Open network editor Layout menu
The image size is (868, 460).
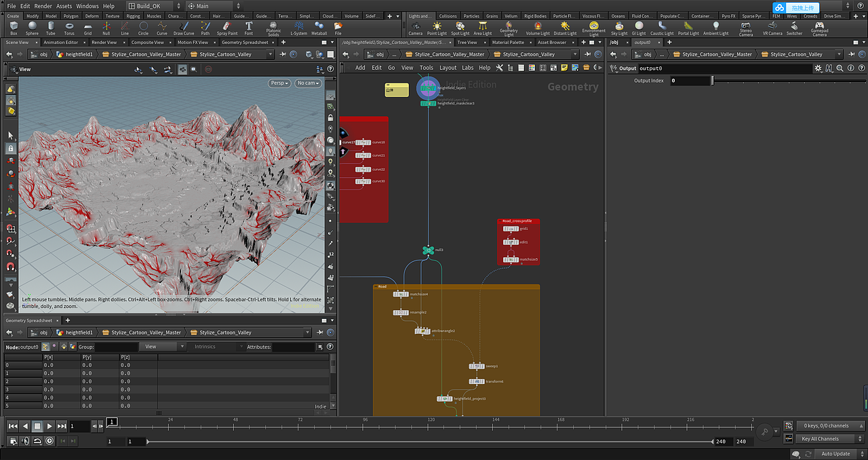[448, 68]
